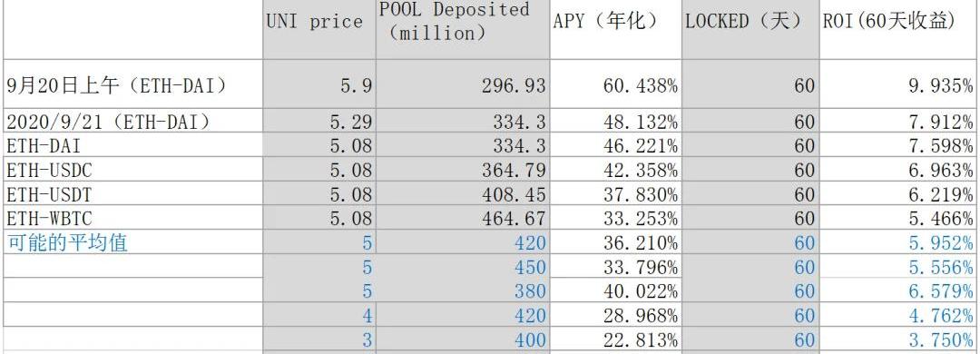Select the ROI cell showing 9.935%
This screenshot has height=354, width=980.
pos(899,84)
